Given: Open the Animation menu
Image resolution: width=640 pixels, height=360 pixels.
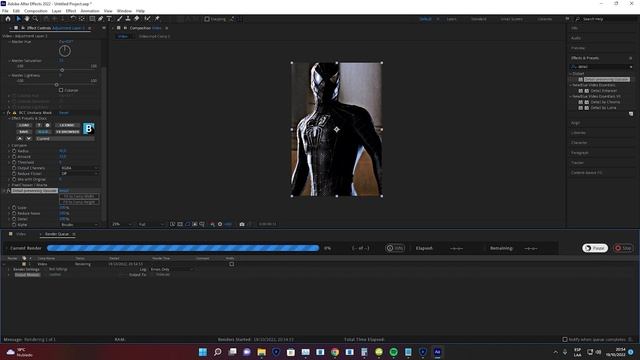Looking at the screenshot, I should (x=89, y=11).
